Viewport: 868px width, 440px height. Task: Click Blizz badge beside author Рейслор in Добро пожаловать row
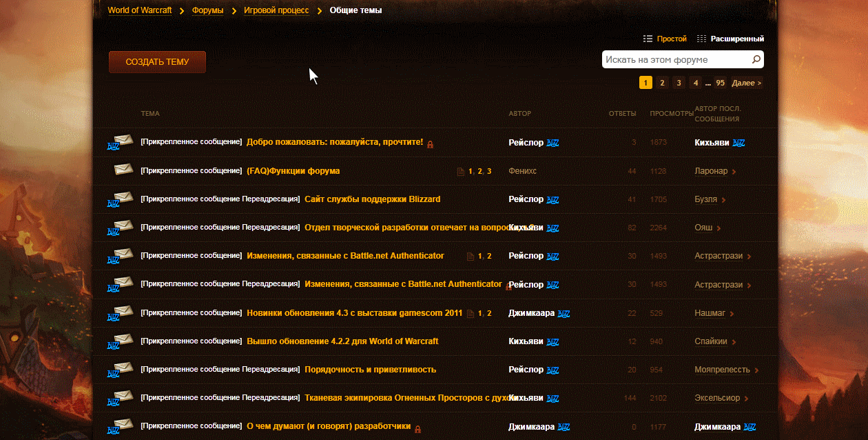553,143
